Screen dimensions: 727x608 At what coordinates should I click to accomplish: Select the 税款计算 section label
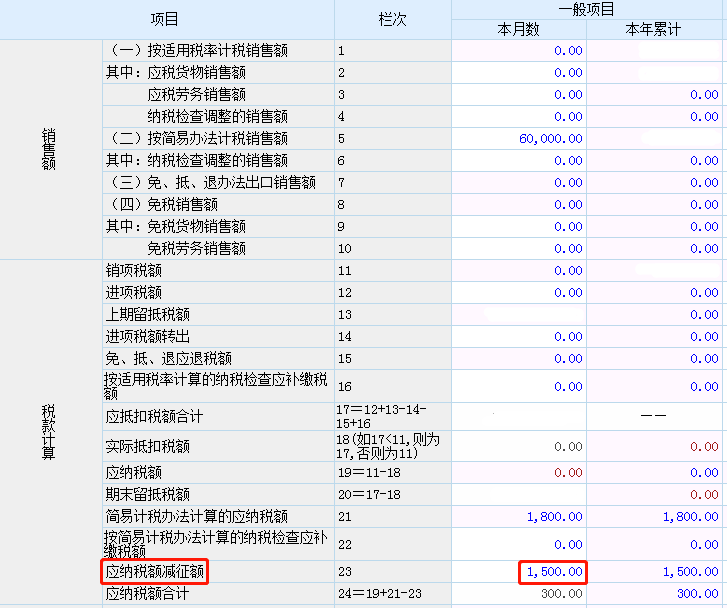(x=49, y=432)
